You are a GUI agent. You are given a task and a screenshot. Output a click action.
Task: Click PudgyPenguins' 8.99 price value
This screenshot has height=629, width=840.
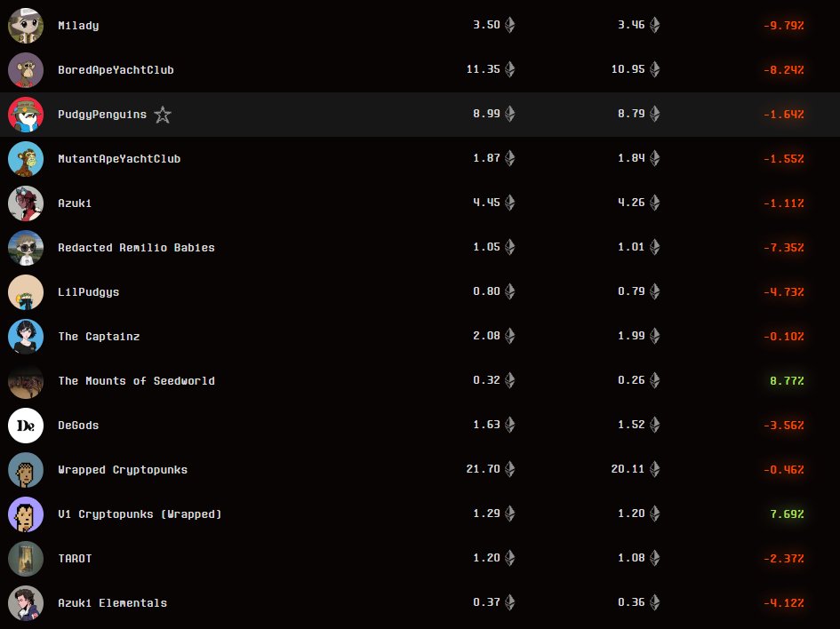tap(486, 114)
